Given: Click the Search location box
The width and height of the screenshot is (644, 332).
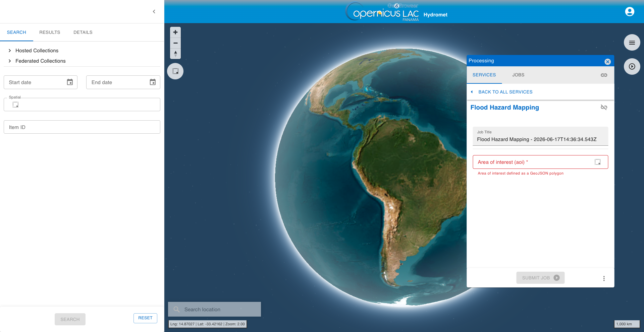Looking at the screenshot, I should point(214,309).
